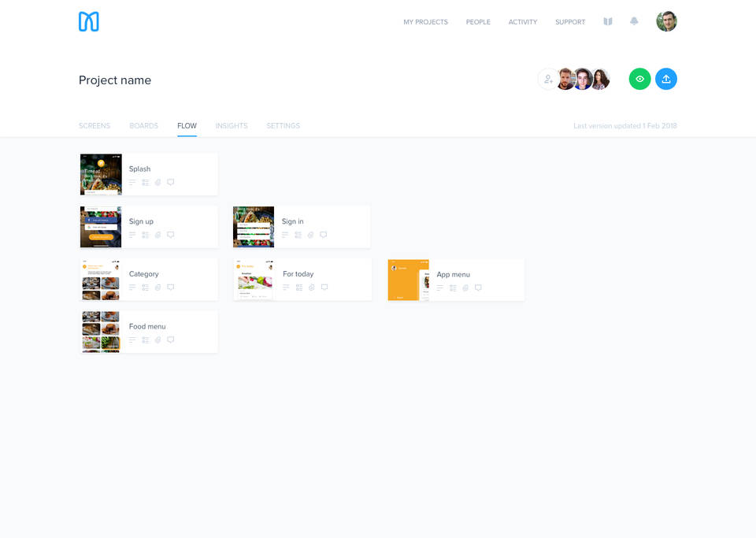The width and height of the screenshot is (756, 538).
Task: Open the notifications bell
Action: click(x=634, y=21)
